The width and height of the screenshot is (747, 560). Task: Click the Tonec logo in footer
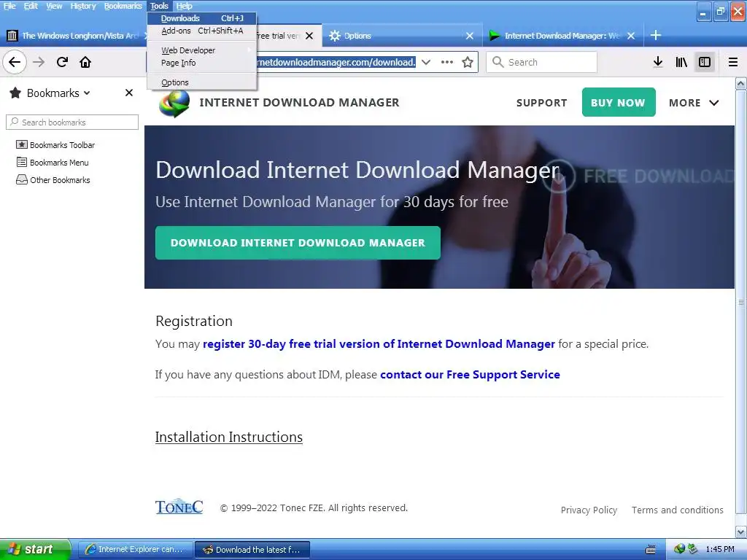click(x=179, y=507)
